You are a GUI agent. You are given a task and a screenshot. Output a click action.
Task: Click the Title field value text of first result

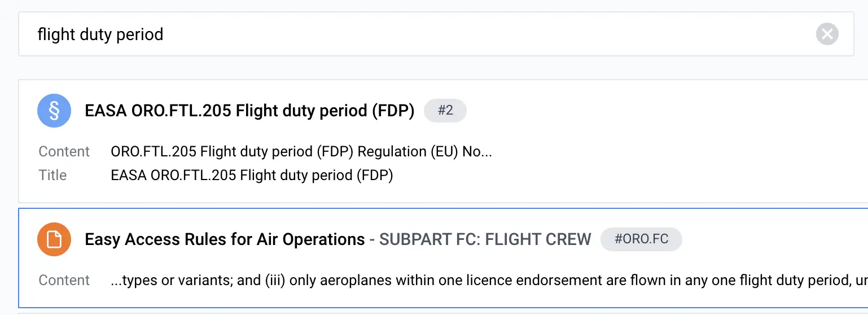click(252, 176)
